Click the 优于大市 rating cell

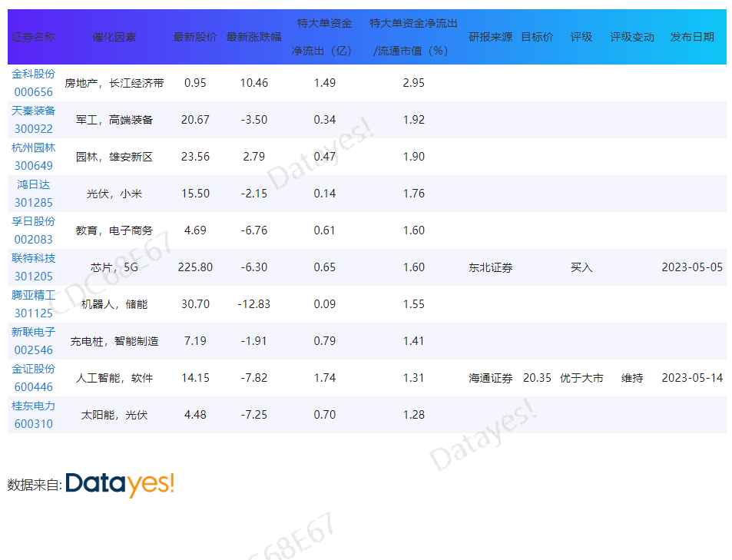click(581, 378)
